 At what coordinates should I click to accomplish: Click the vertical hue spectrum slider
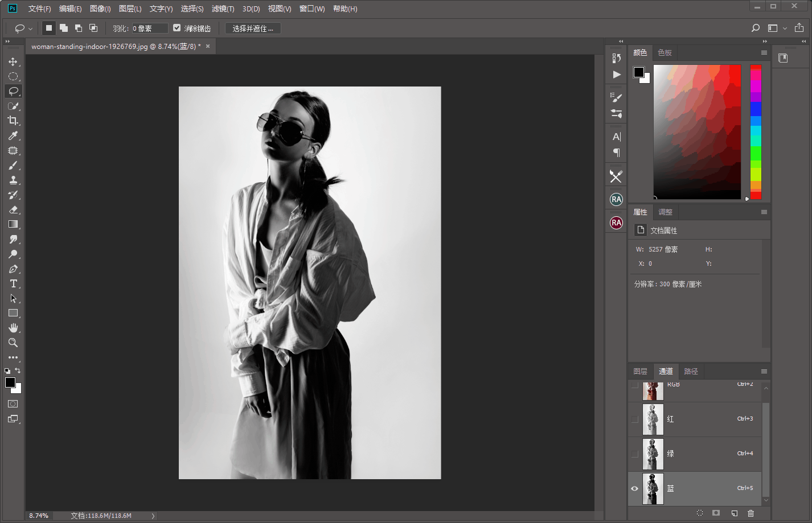coord(756,132)
